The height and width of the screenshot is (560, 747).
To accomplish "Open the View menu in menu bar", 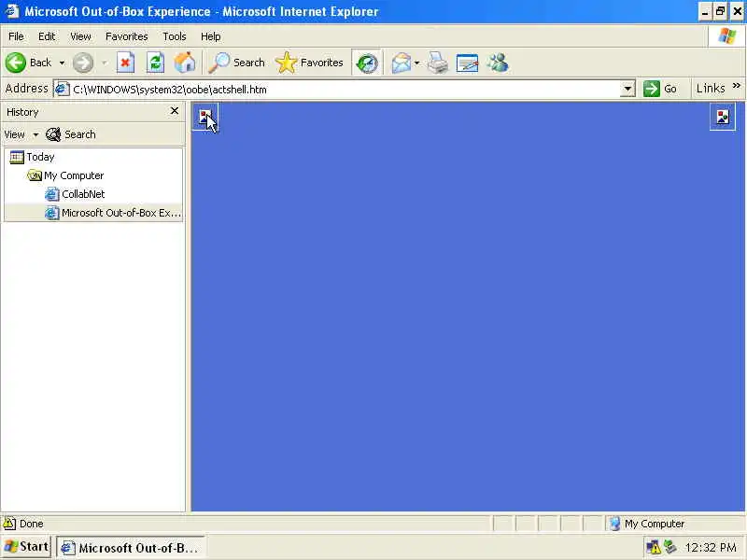I will [80, 36].
